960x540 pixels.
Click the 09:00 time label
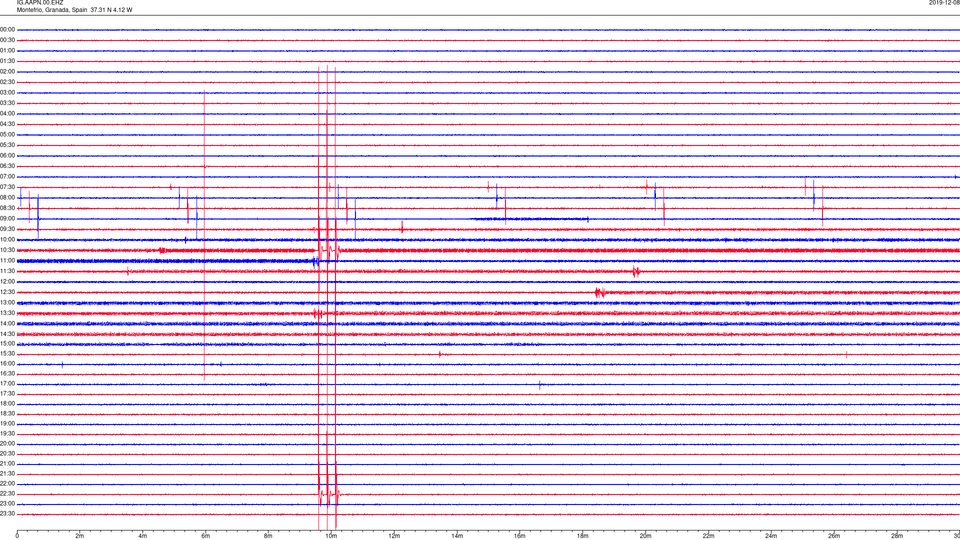tap(7, 219)
